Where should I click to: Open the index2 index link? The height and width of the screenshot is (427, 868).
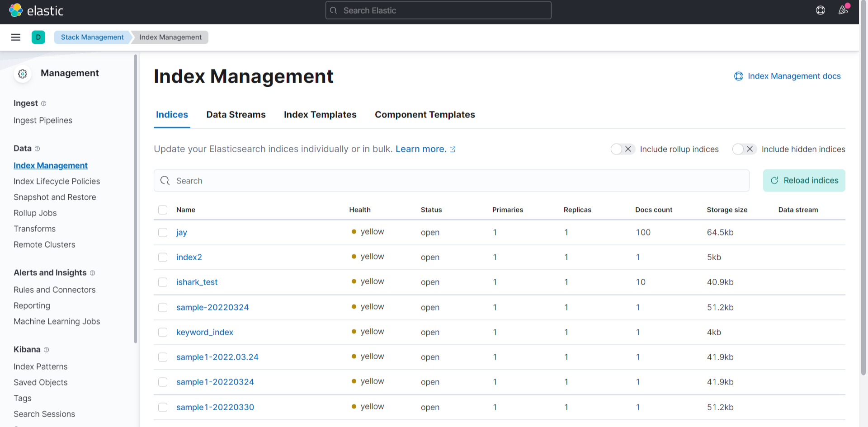click(189, 257)
